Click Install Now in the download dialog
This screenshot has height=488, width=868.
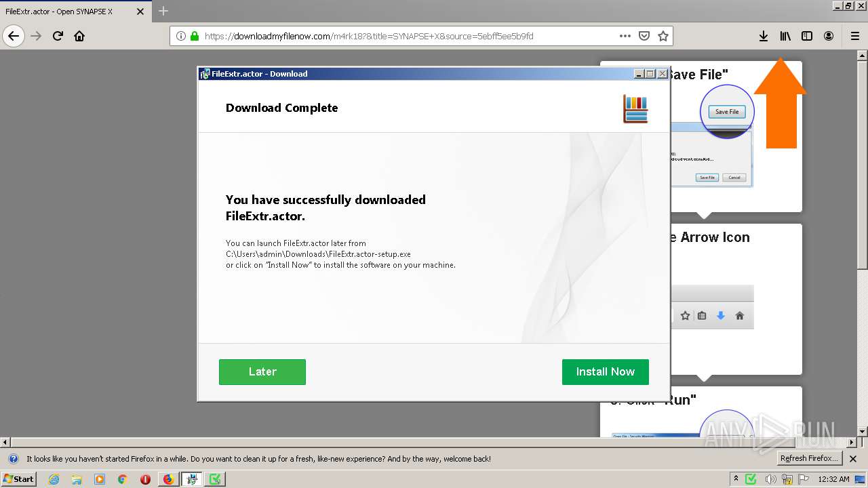pos(606,372)
